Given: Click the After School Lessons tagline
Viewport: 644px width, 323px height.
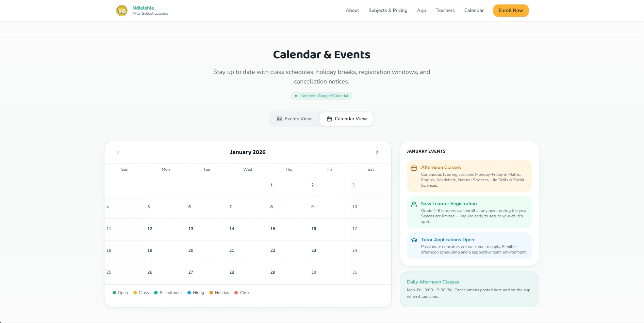Looking at the screenshot, I should [x=150, y=14].
